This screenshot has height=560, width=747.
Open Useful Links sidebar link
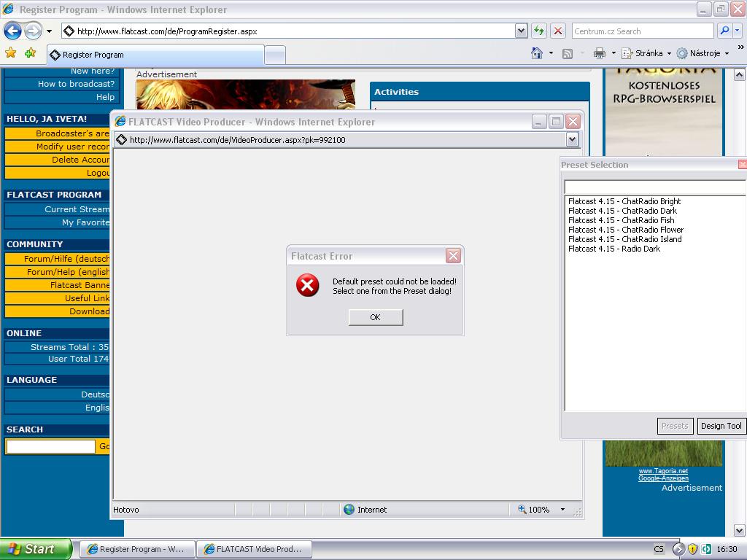(x=57, y=298)
